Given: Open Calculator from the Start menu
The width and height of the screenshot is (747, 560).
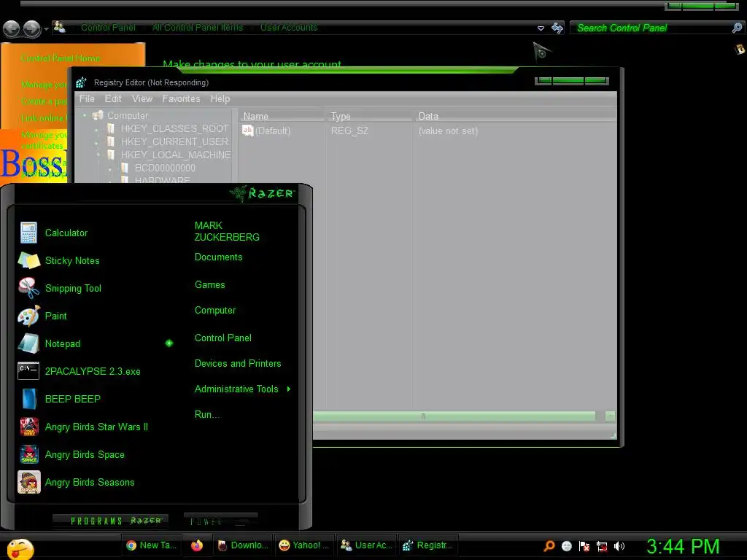Looking at the screenshot, I should click(66, 233).
